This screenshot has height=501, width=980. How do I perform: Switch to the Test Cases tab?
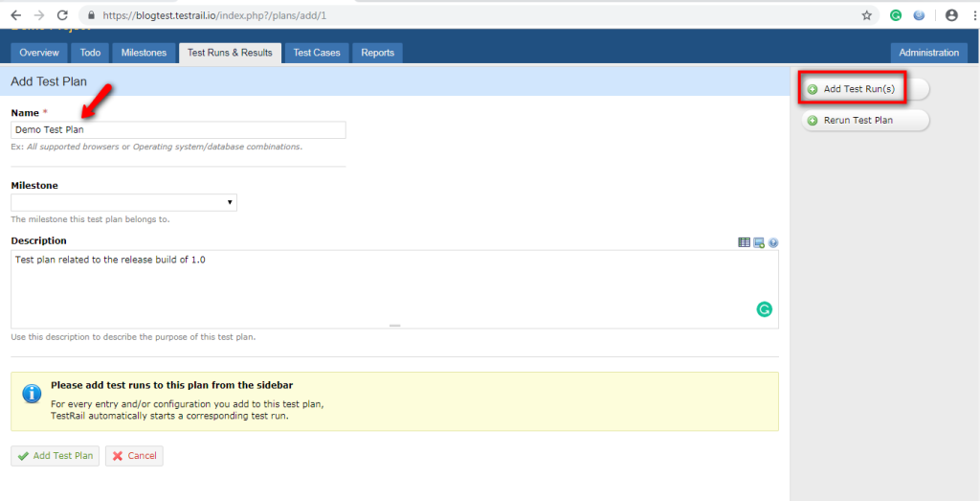[316, 53]
